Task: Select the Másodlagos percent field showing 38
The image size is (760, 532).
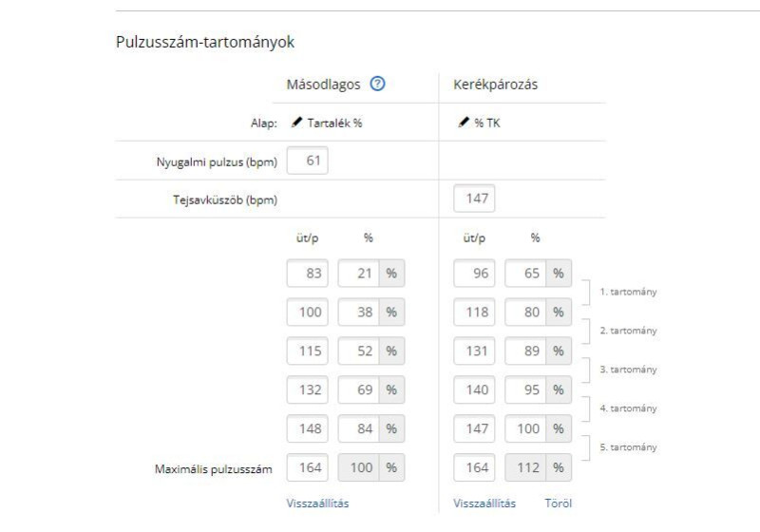Action: [x=358, y=313]
